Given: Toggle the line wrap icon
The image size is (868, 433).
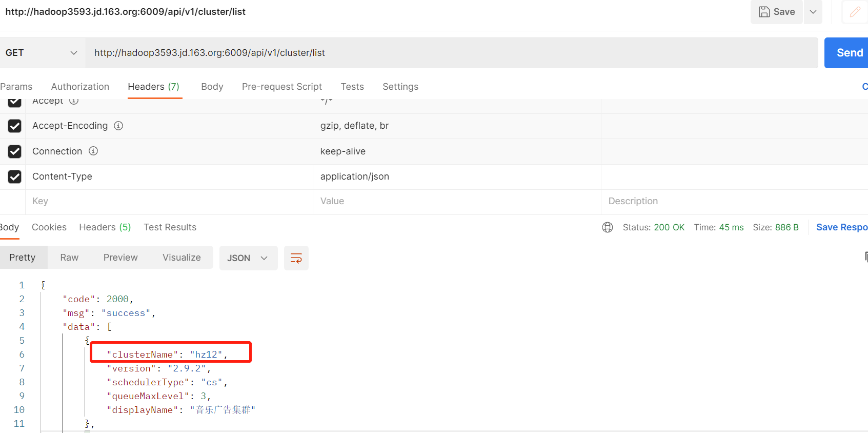Looking at the screenshot, I should 296,258.
